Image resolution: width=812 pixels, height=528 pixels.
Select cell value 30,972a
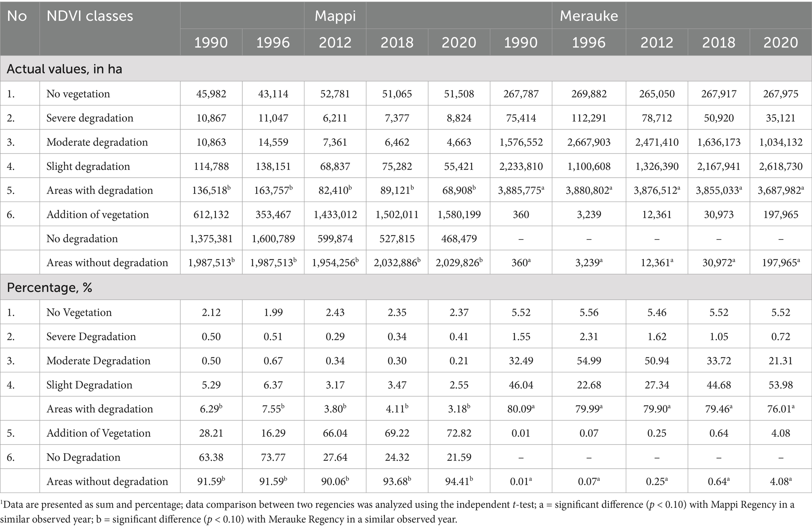(x=719, y=262)
